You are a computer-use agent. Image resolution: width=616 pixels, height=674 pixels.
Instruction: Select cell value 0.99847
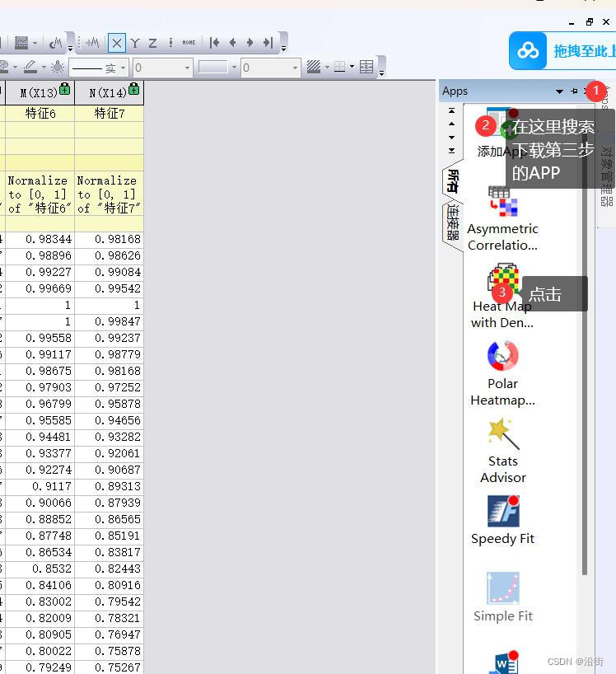[x=109, y=321]
